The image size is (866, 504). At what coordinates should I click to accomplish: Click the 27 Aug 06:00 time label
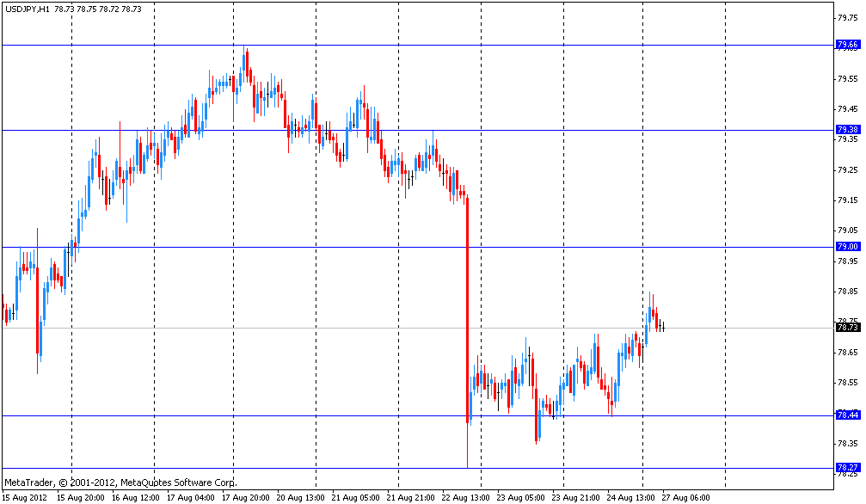pyautogui.click(x=687, y=497)
